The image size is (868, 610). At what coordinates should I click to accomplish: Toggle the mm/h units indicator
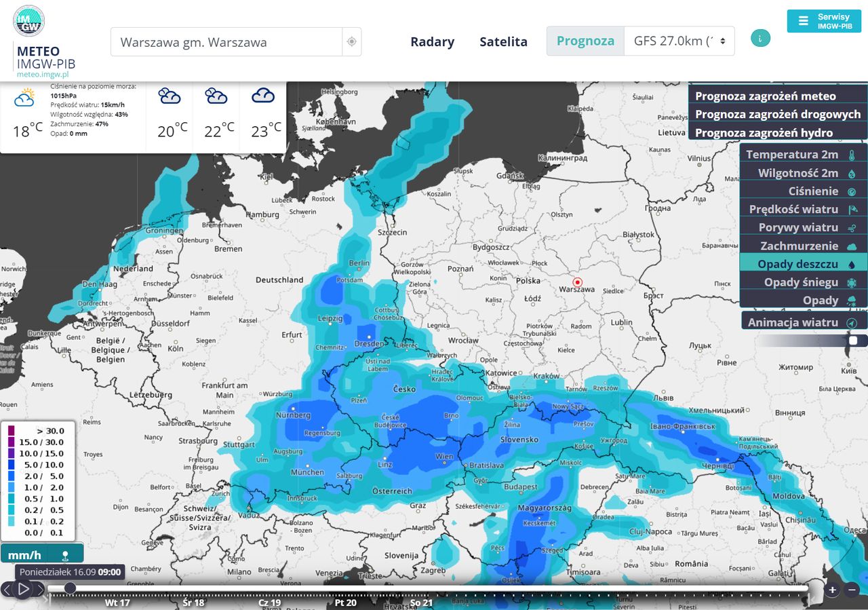pos(42,554)
